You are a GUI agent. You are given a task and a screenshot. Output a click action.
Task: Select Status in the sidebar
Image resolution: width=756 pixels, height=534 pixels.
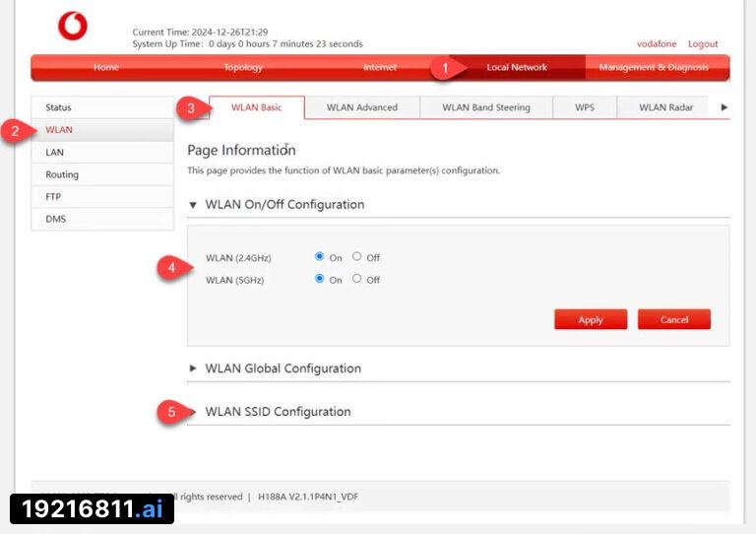102,107
